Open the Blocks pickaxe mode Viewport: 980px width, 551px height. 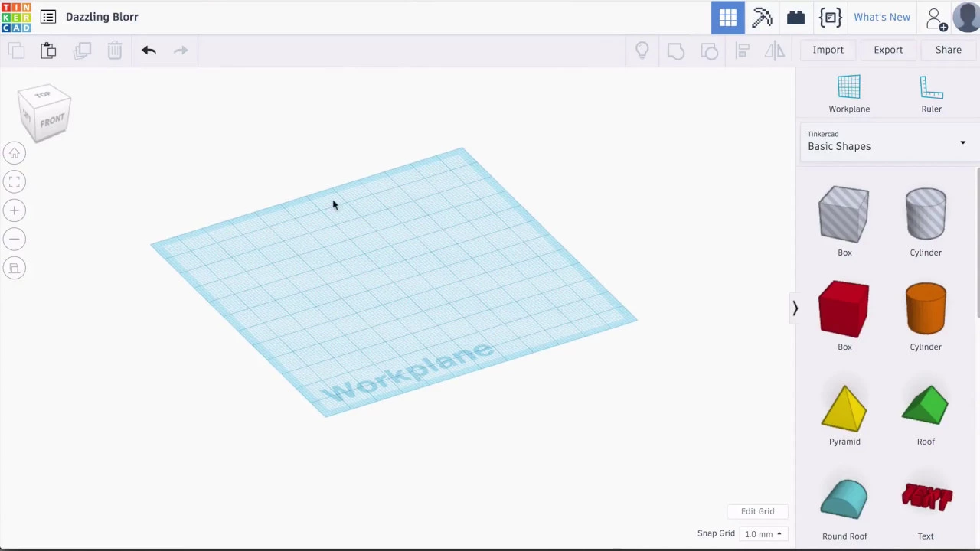pos(762,17)
